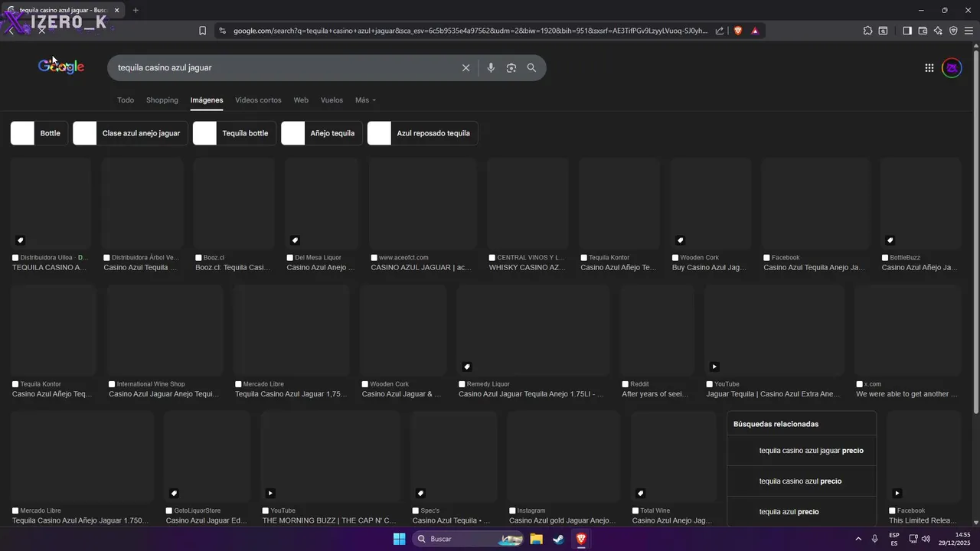The image size is (980, 551).
Task: Open the Brave Wallet icon
Action: tap(923, 31)
